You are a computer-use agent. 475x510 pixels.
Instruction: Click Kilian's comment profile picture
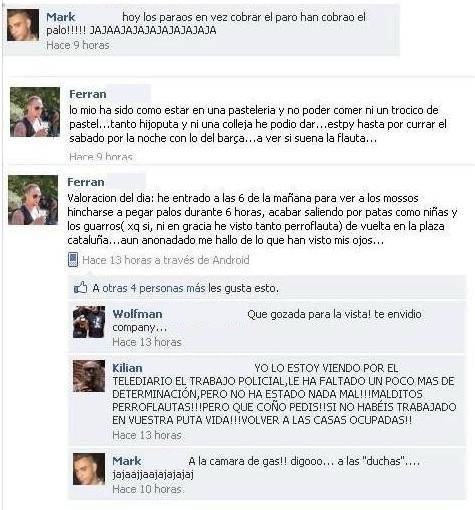89,376
